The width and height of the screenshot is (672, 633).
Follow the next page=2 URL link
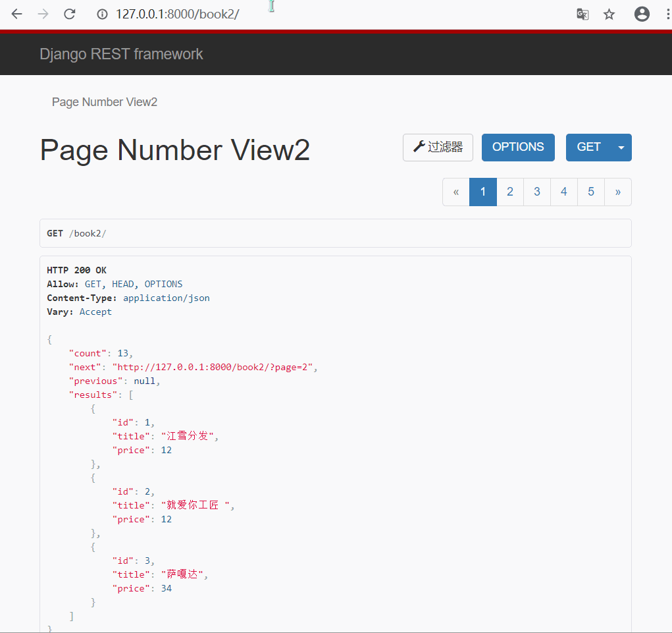coord(215,367)
